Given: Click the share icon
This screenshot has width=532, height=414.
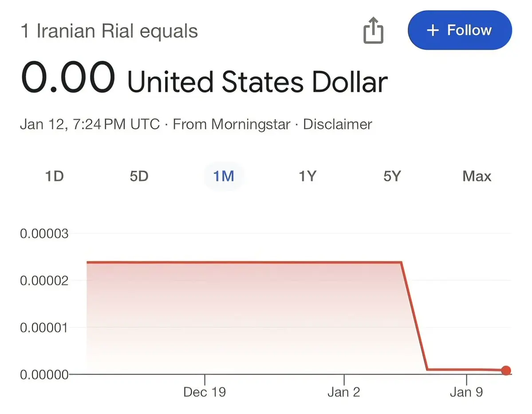Looking at the screenshot, I should [373, 31].
